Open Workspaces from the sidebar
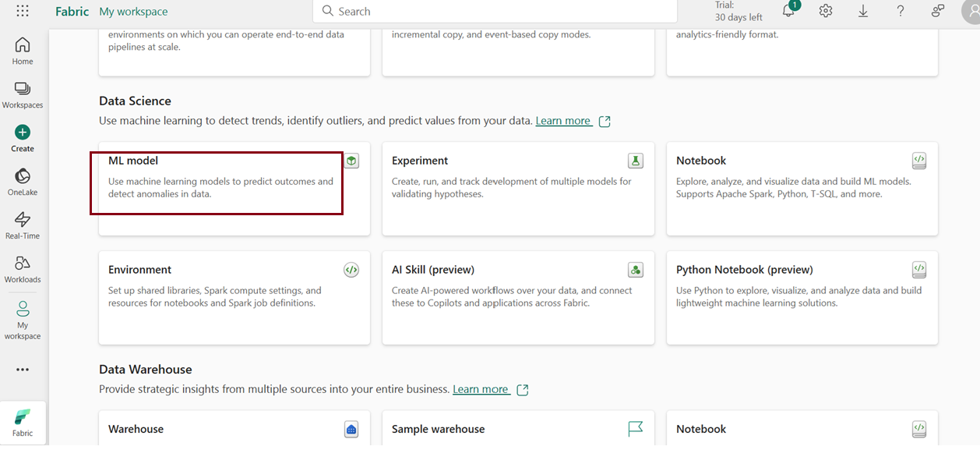The image size is (980, 457). tap(23, 94)
